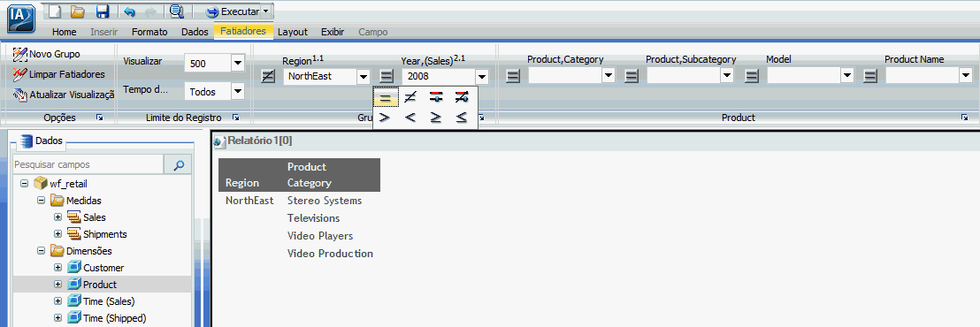980x327 pixels.
Task: Expand the Time (Shipped) dimension node
Action: 58,317
